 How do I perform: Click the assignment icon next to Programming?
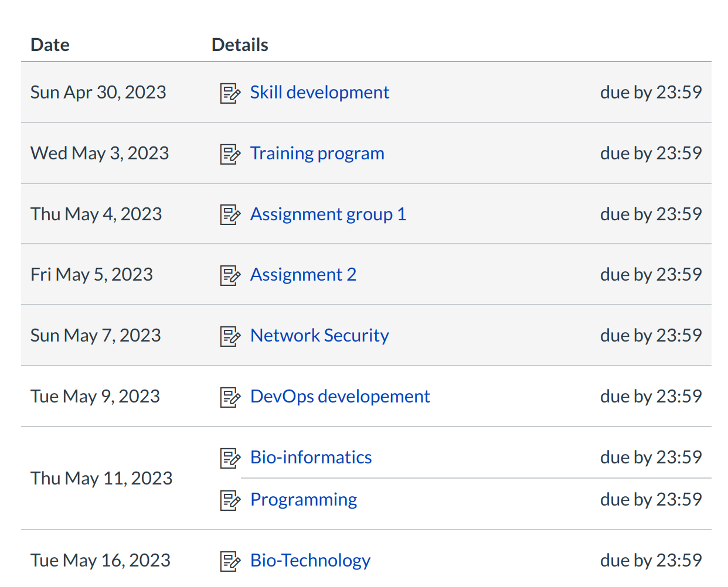(230, 500)
